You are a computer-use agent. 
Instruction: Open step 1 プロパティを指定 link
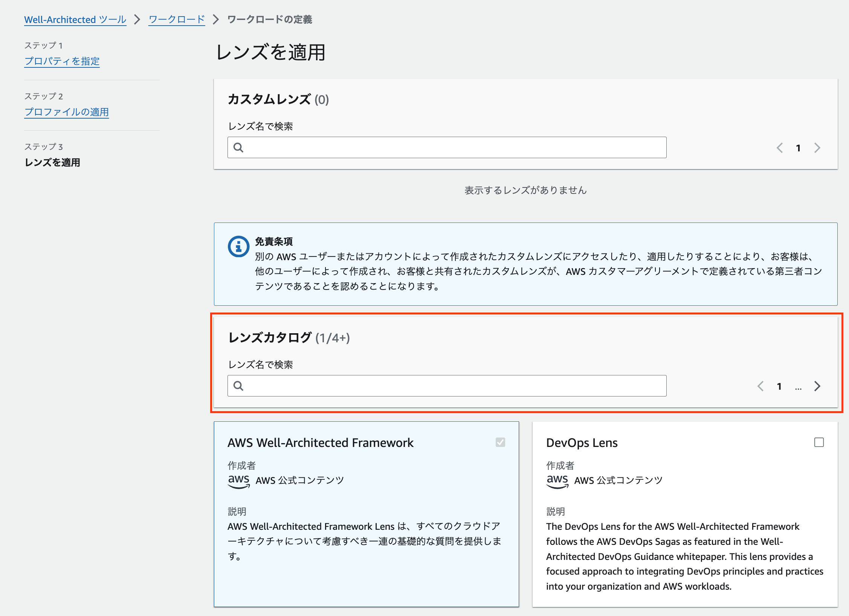pos(62,61)
